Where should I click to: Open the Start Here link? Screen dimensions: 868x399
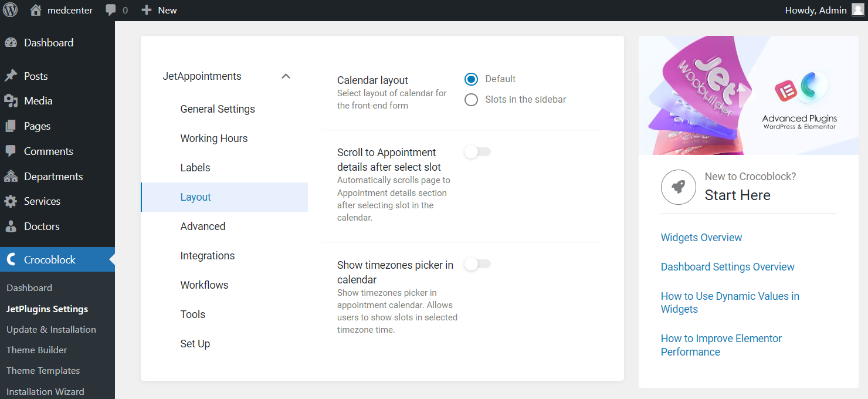(738, 195)
